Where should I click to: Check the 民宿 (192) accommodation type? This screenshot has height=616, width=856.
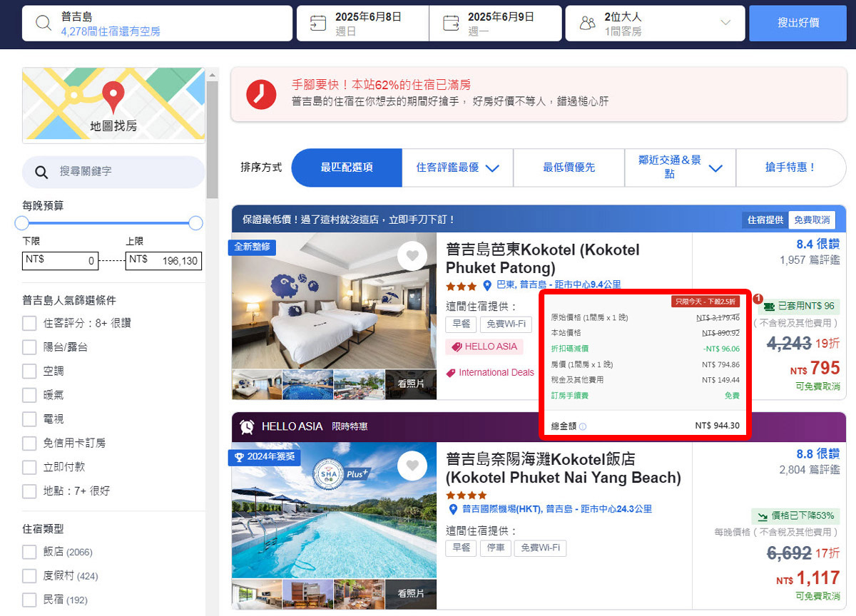(29, 600)
